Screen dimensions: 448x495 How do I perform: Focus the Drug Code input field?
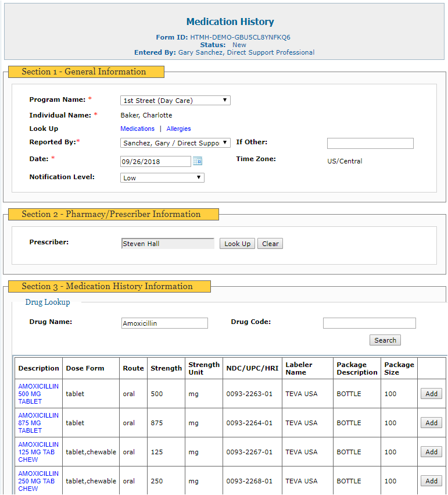pyautogui.click(x=369, y=323)
